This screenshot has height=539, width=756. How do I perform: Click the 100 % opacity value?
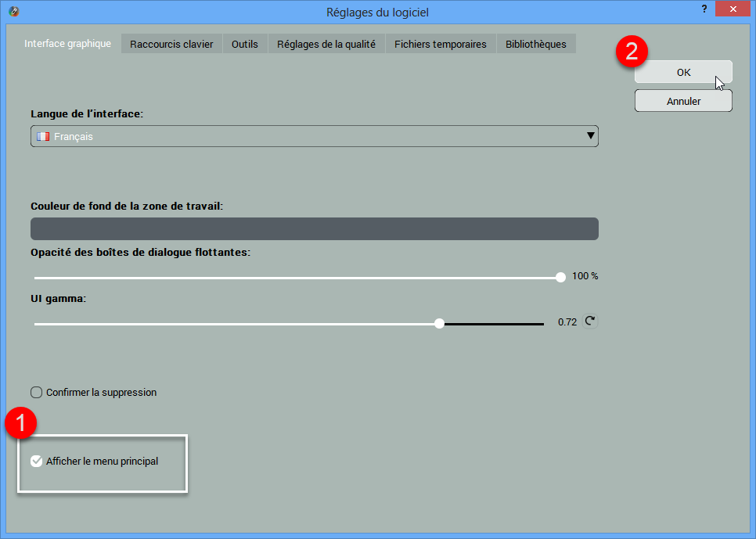click(585, 276)
